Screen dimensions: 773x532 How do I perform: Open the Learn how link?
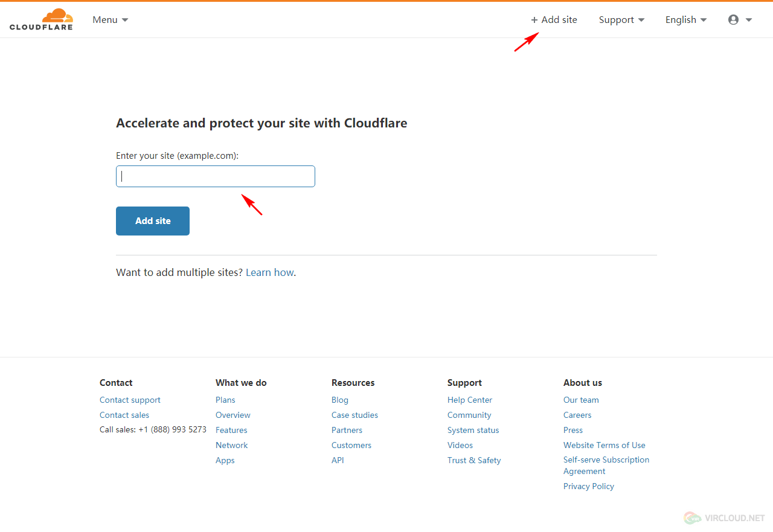coord(269,272)
